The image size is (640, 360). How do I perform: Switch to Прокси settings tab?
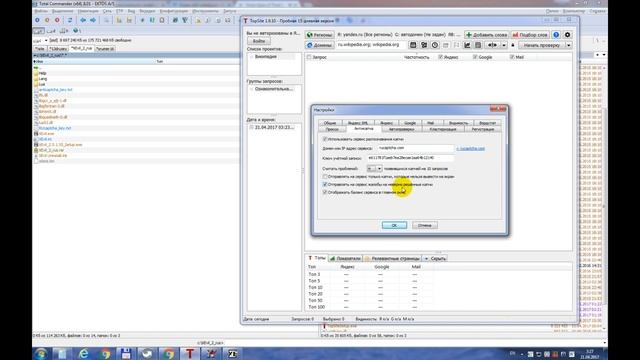click(x=332, y=129)
